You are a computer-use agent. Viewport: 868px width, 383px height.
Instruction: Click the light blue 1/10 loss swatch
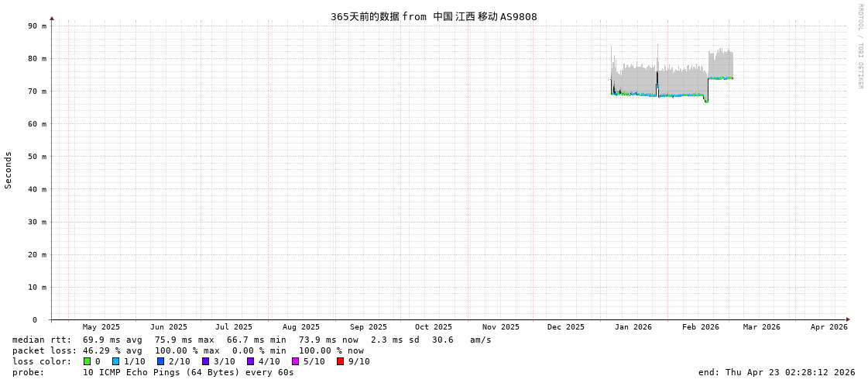pyautogui.click(x=116, y=361)
